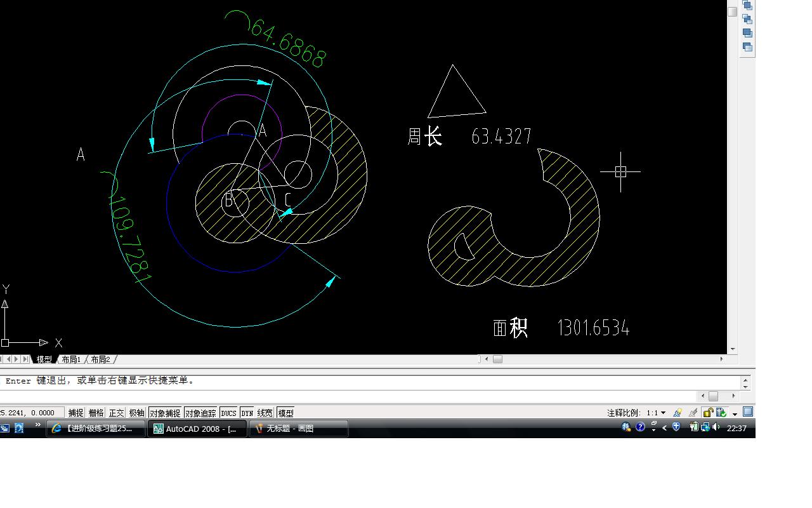812x508 pixels.
Task: Click drawing horizontal scrollbar right arrow
Action: pyautogui.click(x=721, y=359)
